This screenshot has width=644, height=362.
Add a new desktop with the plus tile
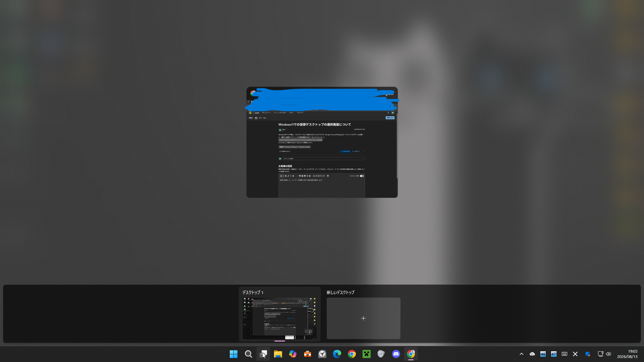click(363, 318)
